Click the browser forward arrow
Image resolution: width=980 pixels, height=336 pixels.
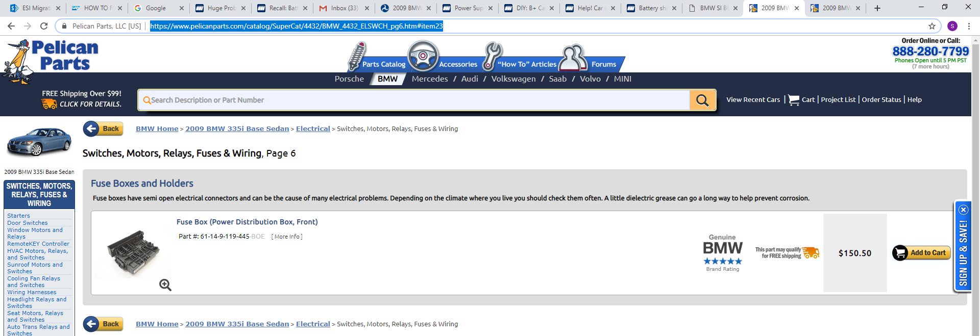(28, 26)
